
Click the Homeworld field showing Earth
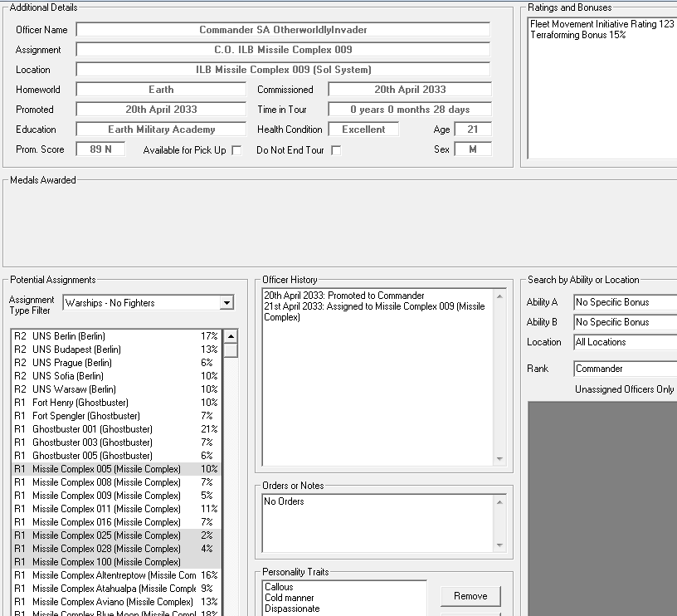(161, 90)
